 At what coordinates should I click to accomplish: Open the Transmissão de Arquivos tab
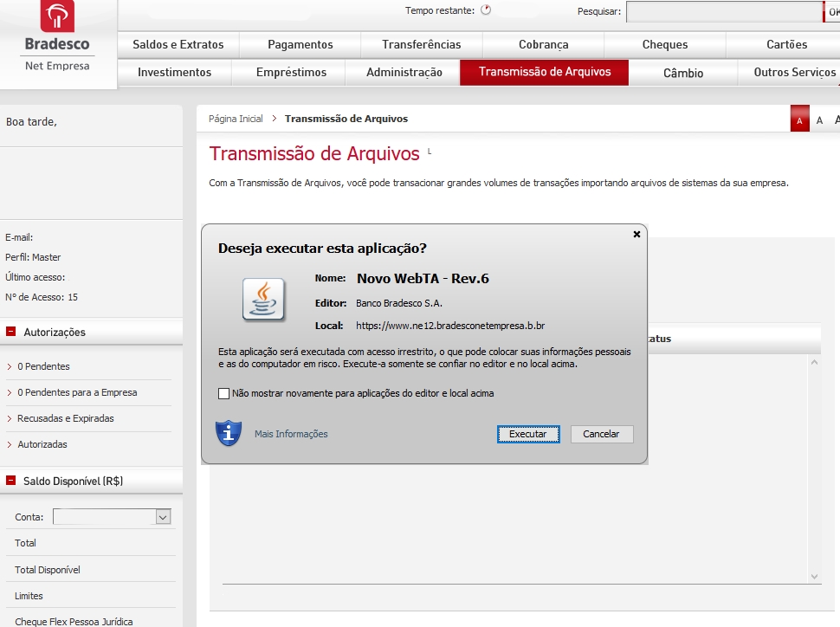coord(544,72)
